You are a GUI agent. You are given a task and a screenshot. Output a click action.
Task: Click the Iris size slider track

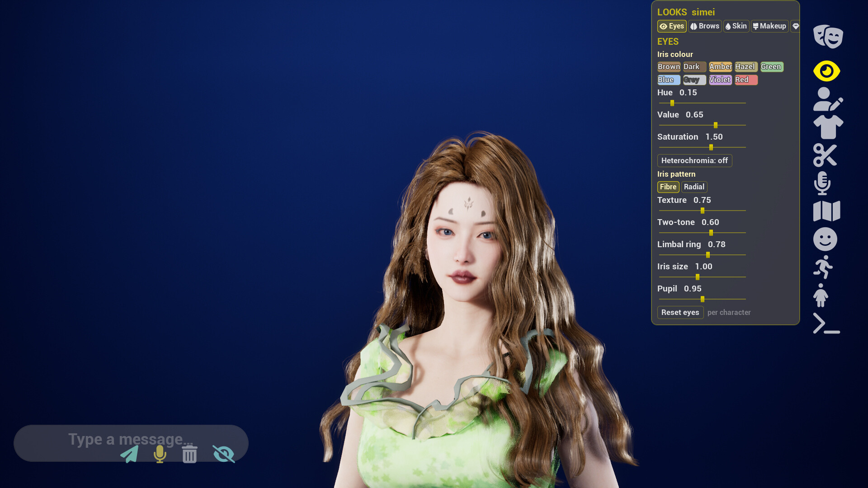pos(702,277)
